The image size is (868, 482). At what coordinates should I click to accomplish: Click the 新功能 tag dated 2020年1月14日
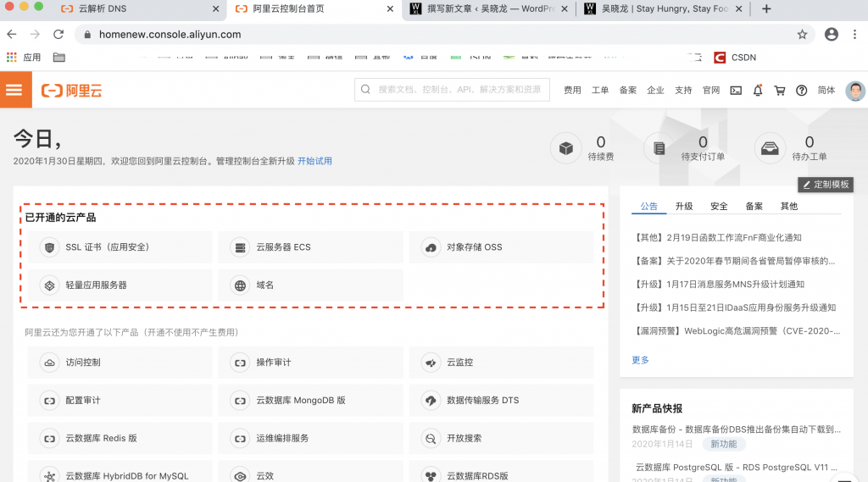tap(724, 444)
